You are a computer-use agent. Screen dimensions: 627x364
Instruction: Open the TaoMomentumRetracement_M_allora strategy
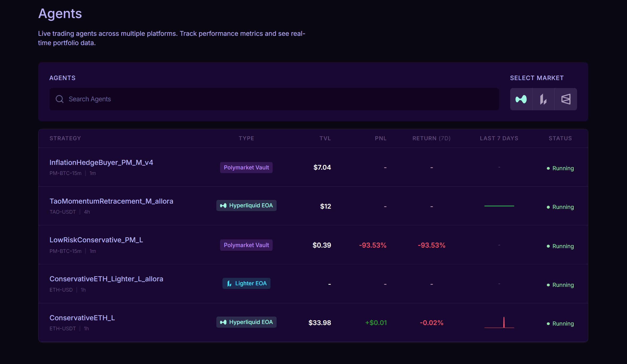tap(111, 201)
